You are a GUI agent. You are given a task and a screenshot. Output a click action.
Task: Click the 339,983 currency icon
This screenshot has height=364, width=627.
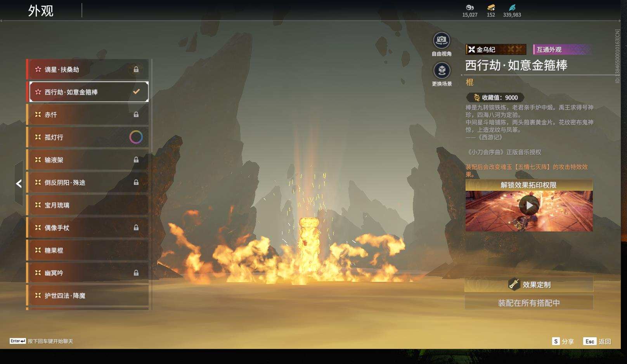(x=512, y=7)
